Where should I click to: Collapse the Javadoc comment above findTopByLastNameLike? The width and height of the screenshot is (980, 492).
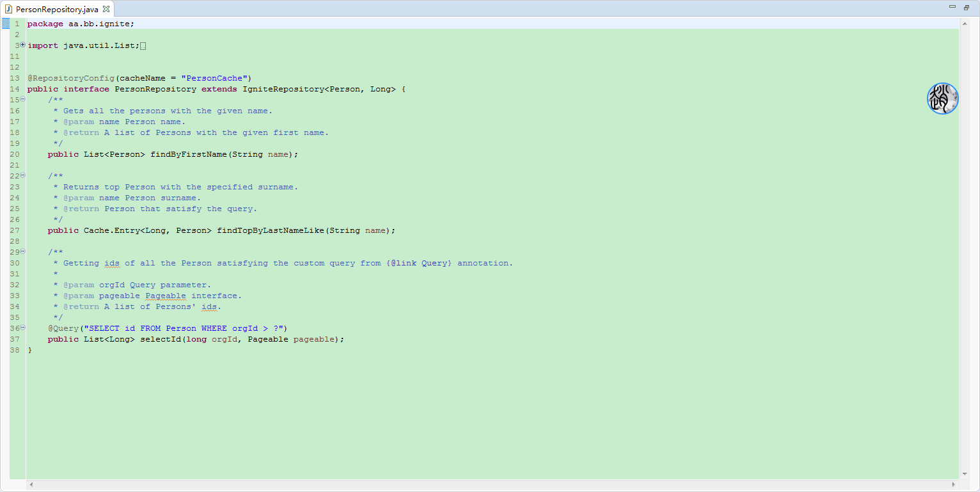[22, 176]
